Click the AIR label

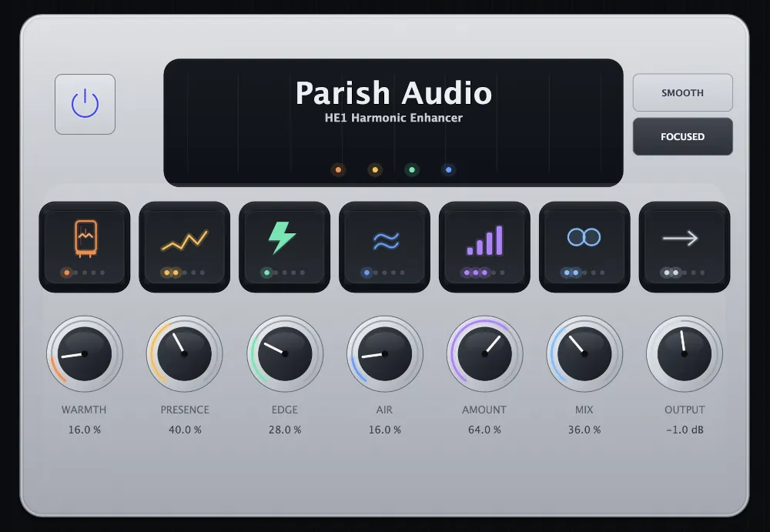pyautogui.click(x=384, y=410)
